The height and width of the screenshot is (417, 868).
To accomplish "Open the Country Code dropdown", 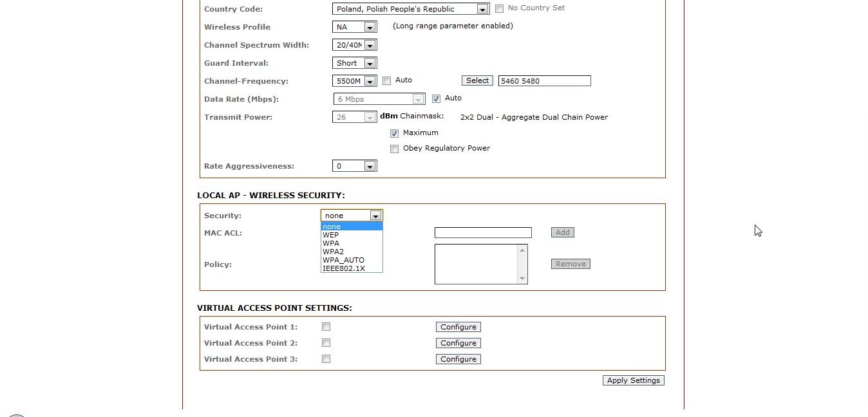I will pos(411,9).
